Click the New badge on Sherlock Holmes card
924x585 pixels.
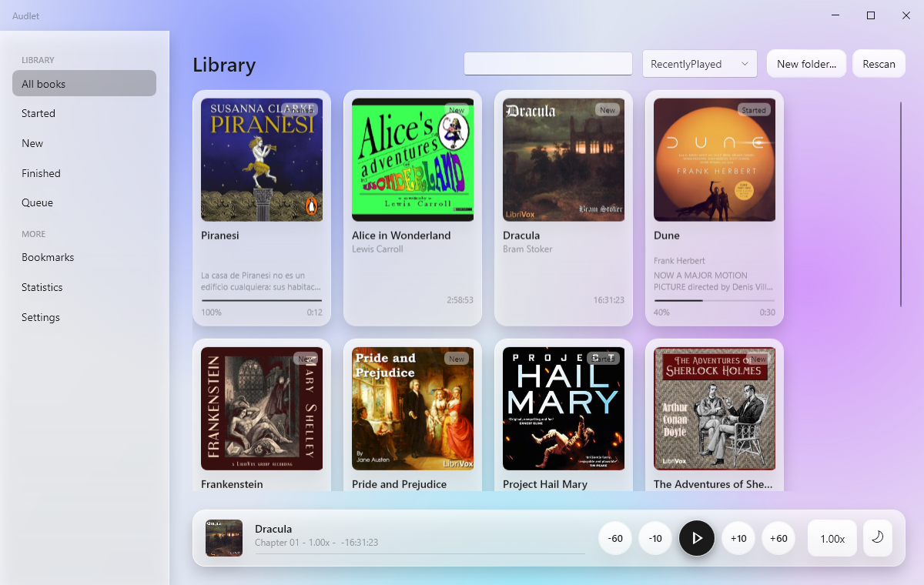click(x=758, y=359)
